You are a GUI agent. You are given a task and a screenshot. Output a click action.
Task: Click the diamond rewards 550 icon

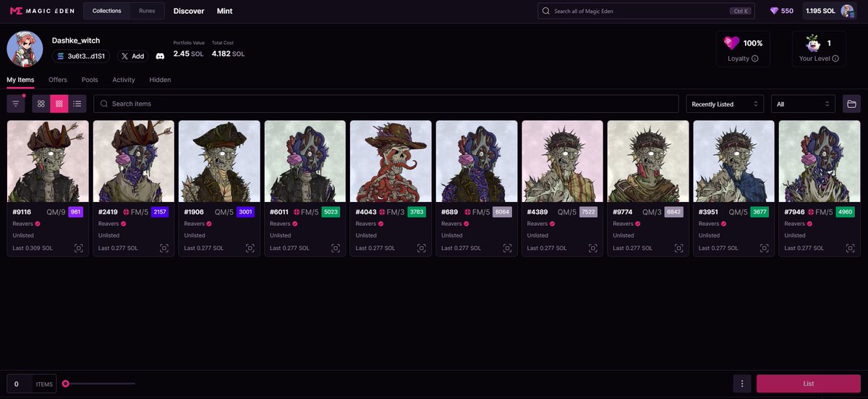775,11
